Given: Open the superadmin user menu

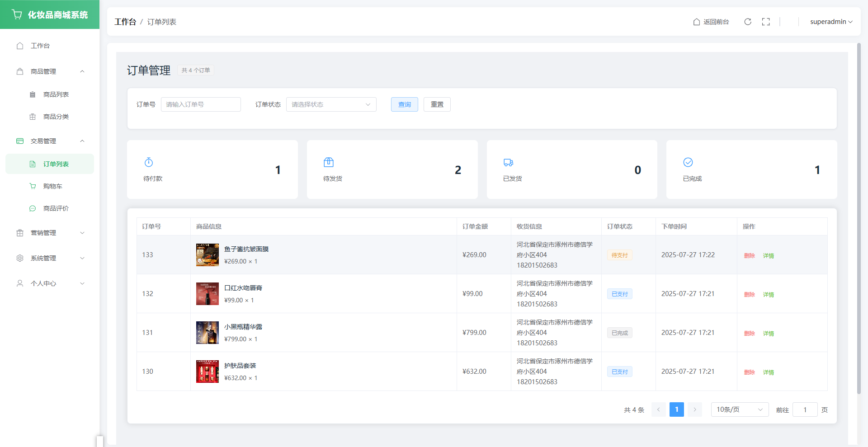Looking at the screenshot, I should pos(831,22).
